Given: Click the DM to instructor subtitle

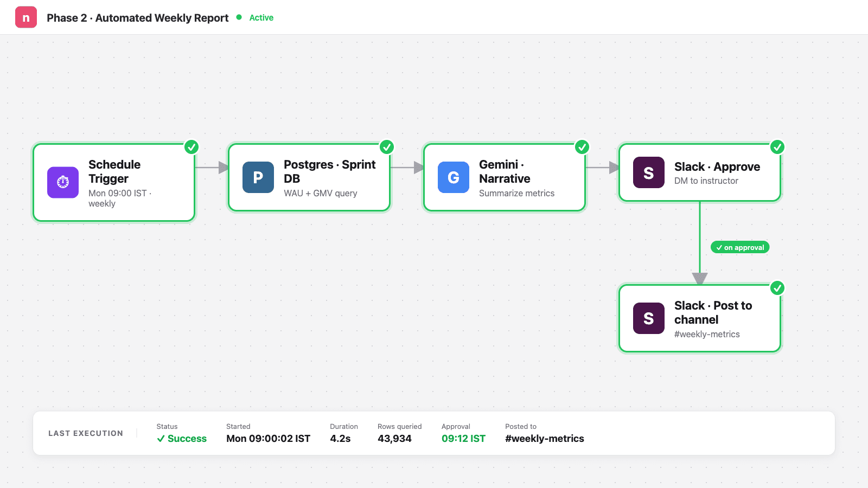Looking at the screenshot, I should pyautogui.click(x=706, y=181).
